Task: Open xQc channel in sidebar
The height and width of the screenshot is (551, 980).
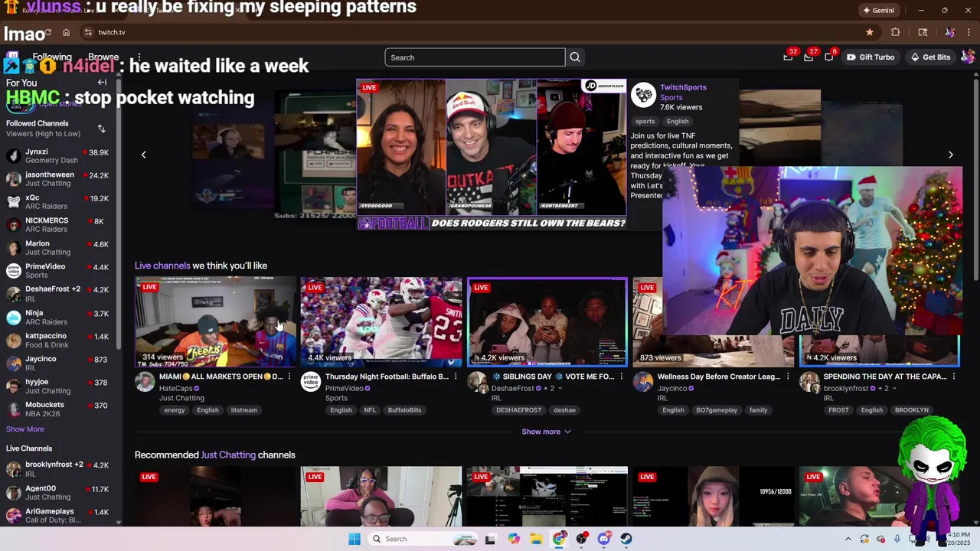Action: click(58, 202)
